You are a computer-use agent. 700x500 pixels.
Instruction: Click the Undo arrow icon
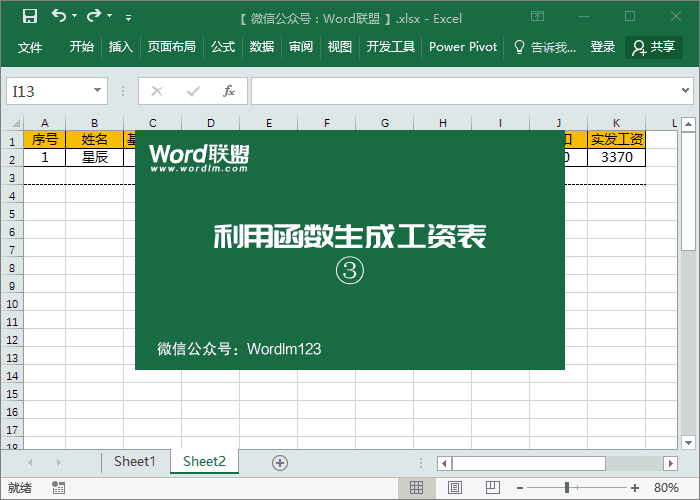tap(59, 16)
